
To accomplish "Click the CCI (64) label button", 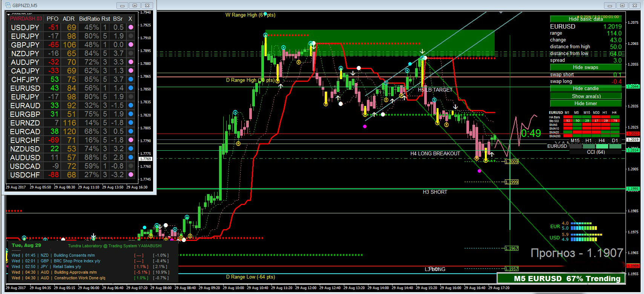I will pos(596,152).
